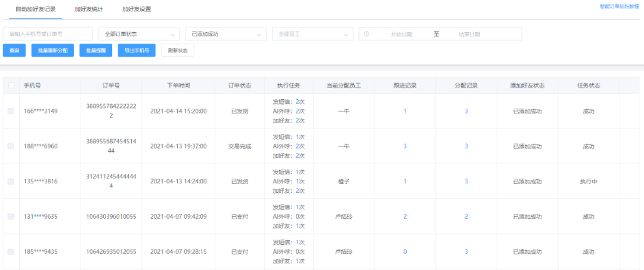
Task: Check the row for phone 166****3149
Action: click(11, 111)
